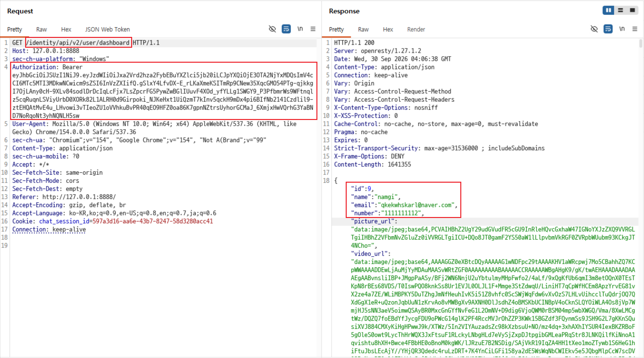Click the "id":9 line in the response

coord(362,189)
